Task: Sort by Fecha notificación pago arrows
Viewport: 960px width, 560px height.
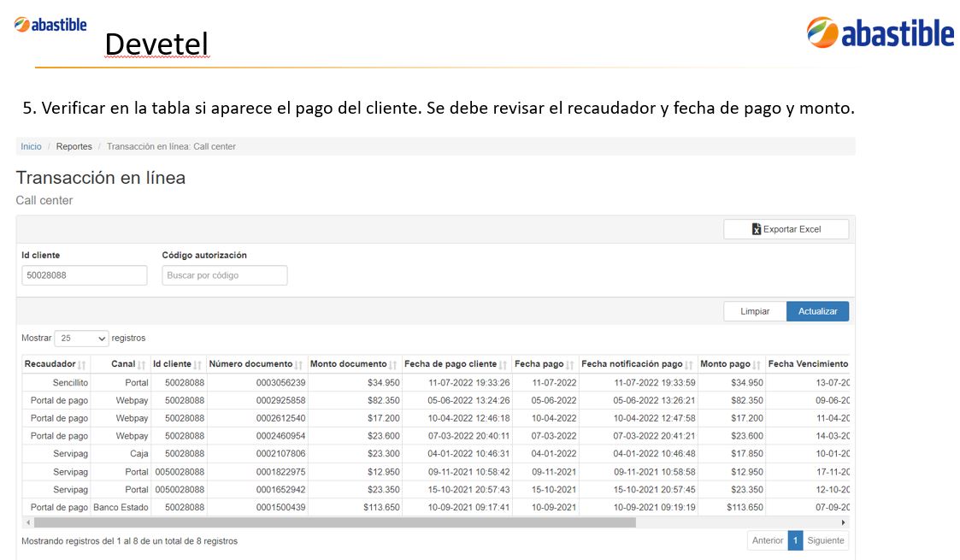Action: coord(689,365)
